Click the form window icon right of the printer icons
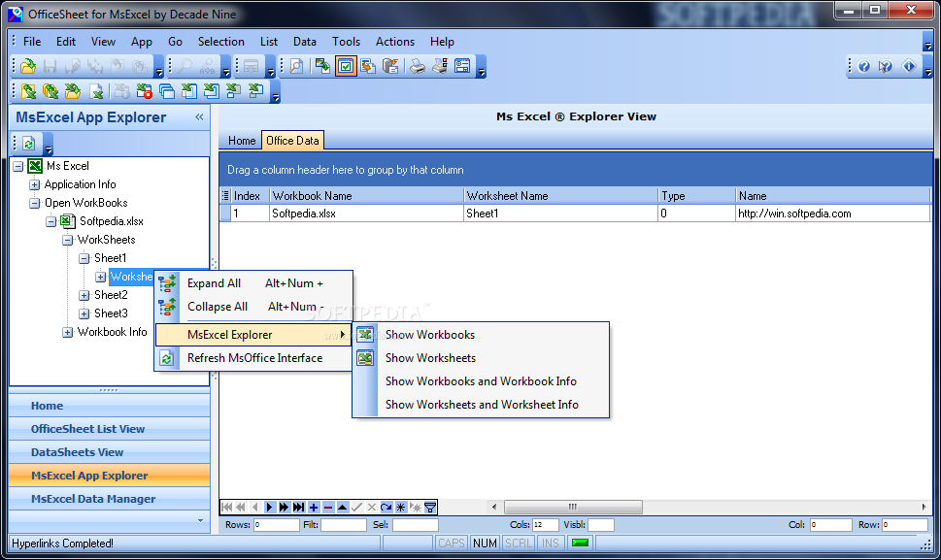The width and height of the screenshot is (941, 560). [x=462, y=66]
